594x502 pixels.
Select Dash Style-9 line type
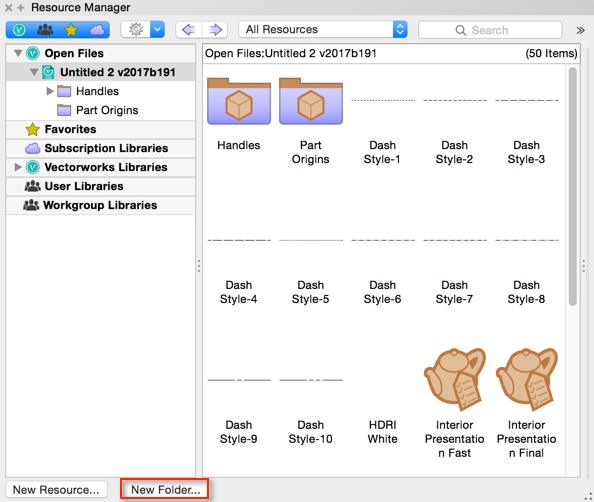point(239,380)
